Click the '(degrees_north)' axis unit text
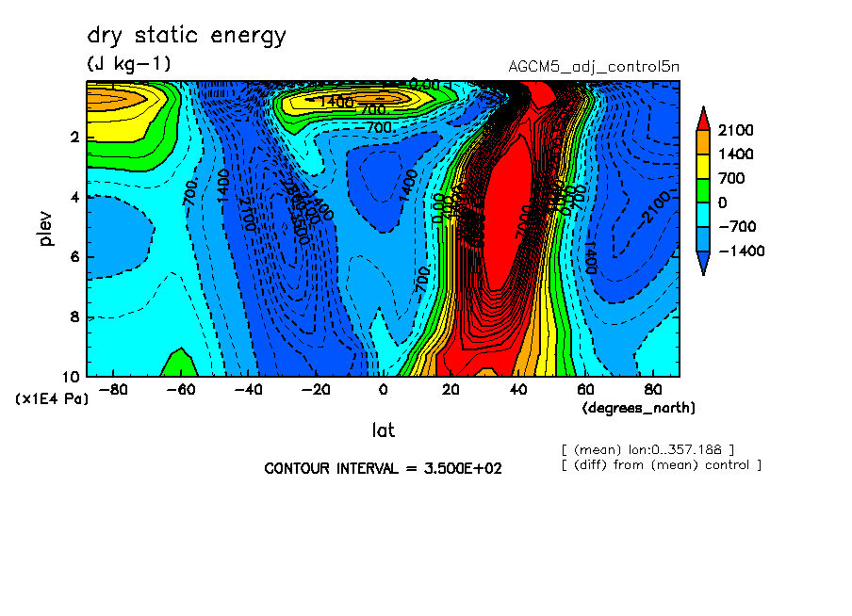Image resolution: width=852 pixels, height=616 pixels. 638,408
